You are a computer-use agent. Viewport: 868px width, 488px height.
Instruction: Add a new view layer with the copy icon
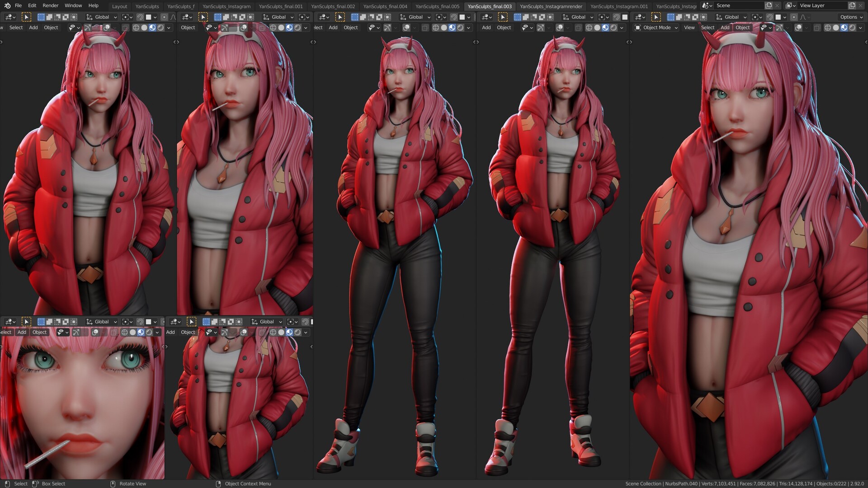tap(852, 5)
